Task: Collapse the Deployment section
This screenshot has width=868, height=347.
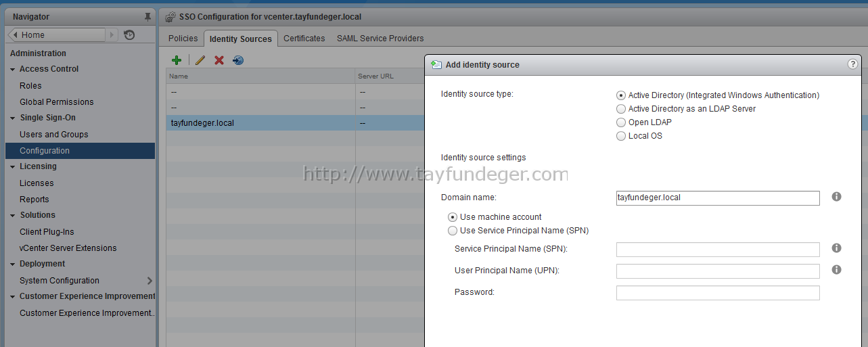Action: tap(13, 264)
